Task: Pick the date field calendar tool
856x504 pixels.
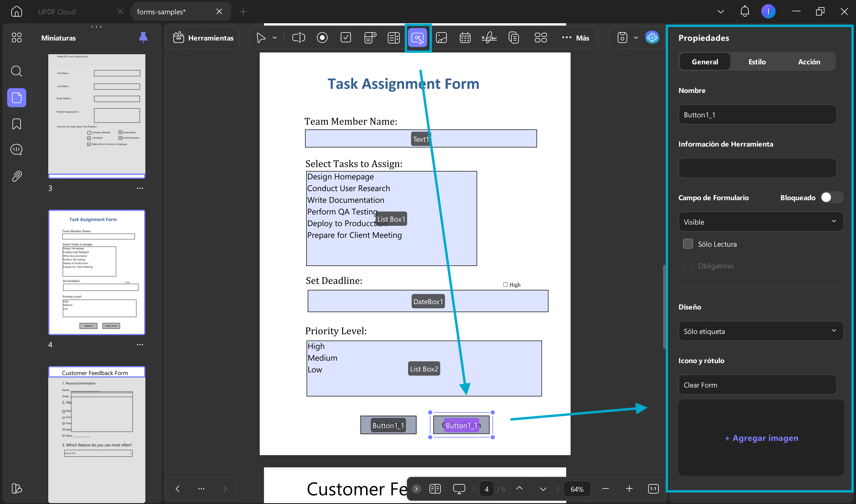Action: click(465, 38)
